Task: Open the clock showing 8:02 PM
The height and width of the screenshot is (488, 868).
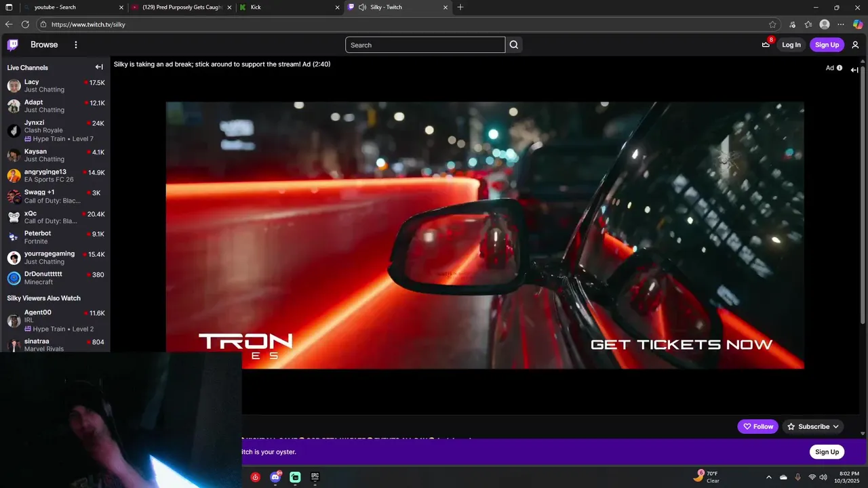Action: pos(846,477)
